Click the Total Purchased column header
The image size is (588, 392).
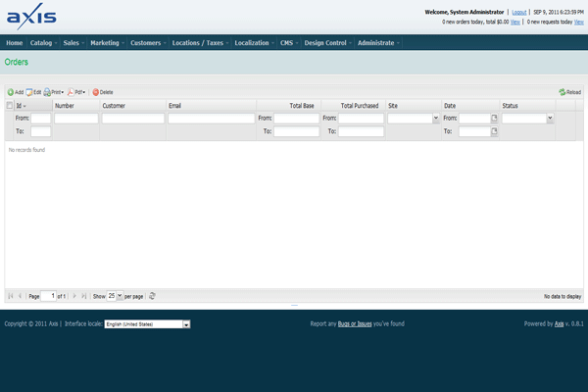click(x=354, y=106)
